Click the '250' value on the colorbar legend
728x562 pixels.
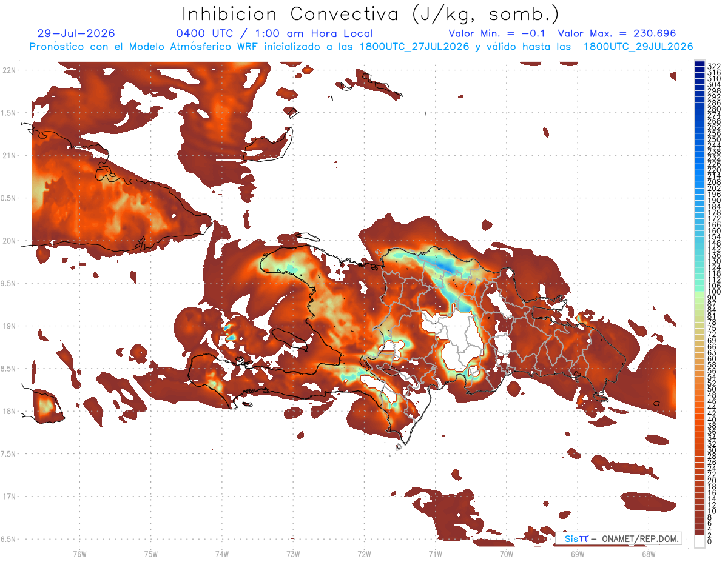tap(713, 139)
